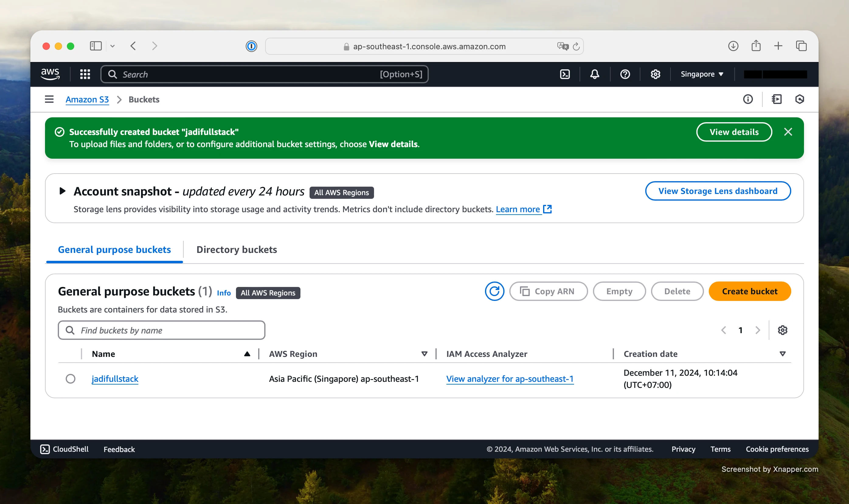This screenshot has height=504, width=849.
Task: Open the console settings gear in navbar
Action: point(655,74)
